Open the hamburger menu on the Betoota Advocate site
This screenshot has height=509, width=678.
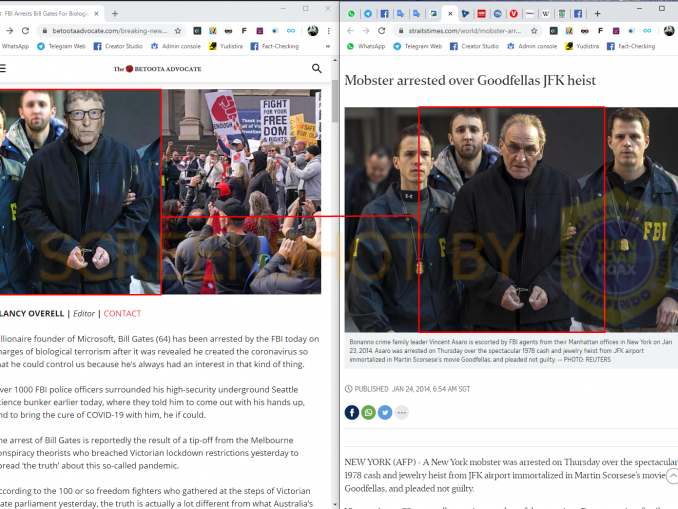pos(2,68)
